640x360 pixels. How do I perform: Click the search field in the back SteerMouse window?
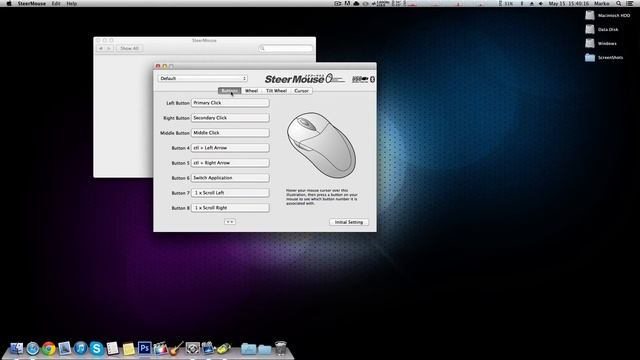pyautogui.click(x=286, y=48)
